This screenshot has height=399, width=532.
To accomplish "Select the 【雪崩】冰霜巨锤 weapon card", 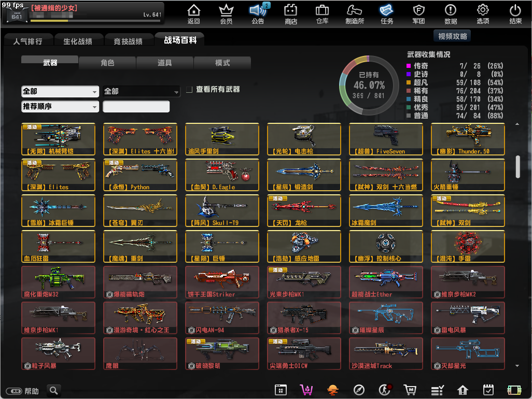I will pyautogui.click(x=58, y=210).
